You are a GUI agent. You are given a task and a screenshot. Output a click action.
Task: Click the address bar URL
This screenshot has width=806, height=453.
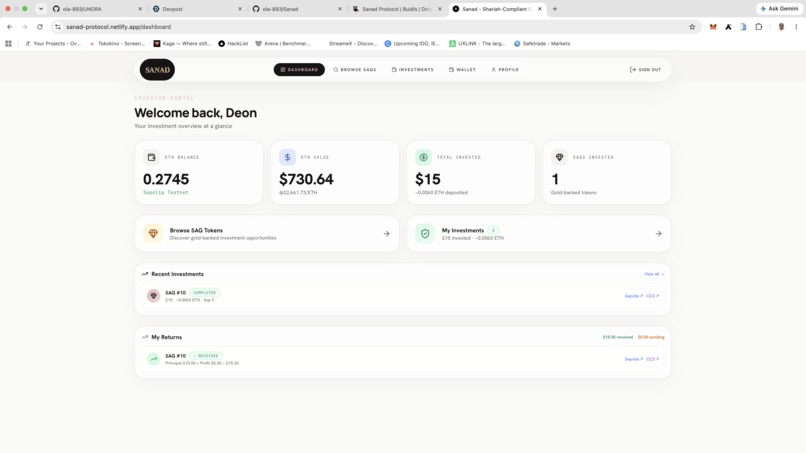coord(118,27)
